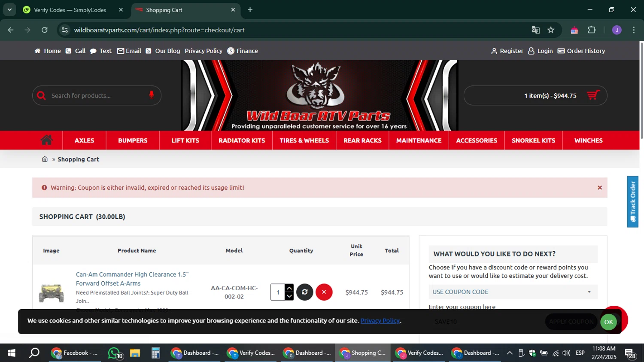The image size is (644, 362).
Task: Accept cookies with OK button
Action: tap(608, 322)
